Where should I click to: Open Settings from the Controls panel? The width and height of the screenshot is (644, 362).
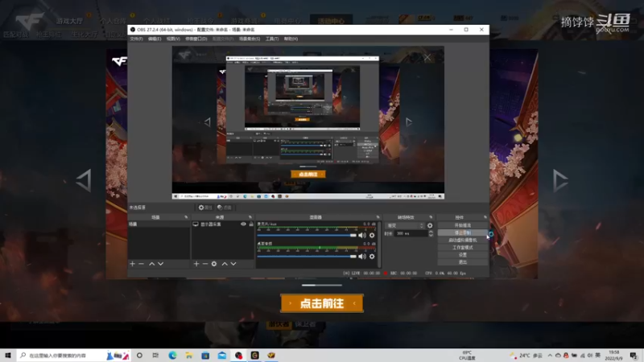pos(462,255)
